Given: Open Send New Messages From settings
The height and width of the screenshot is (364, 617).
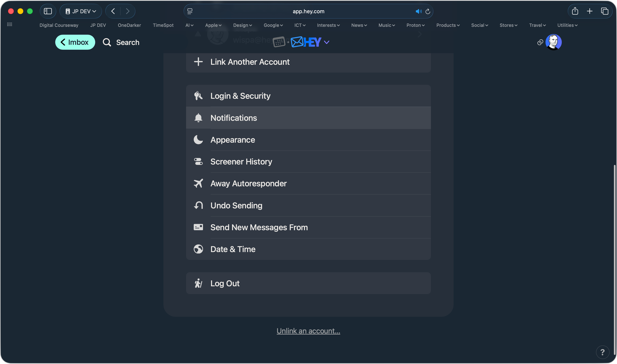Looking at the screenshot, I should click(308, 227).
